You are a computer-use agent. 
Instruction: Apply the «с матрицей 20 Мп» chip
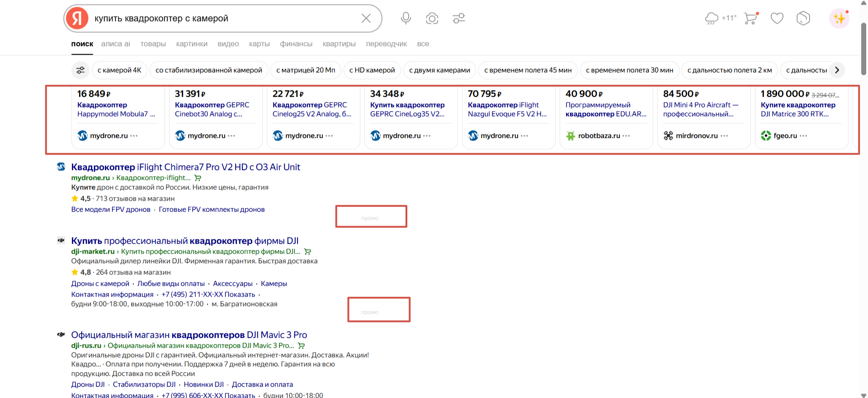[x=306, y=70]
